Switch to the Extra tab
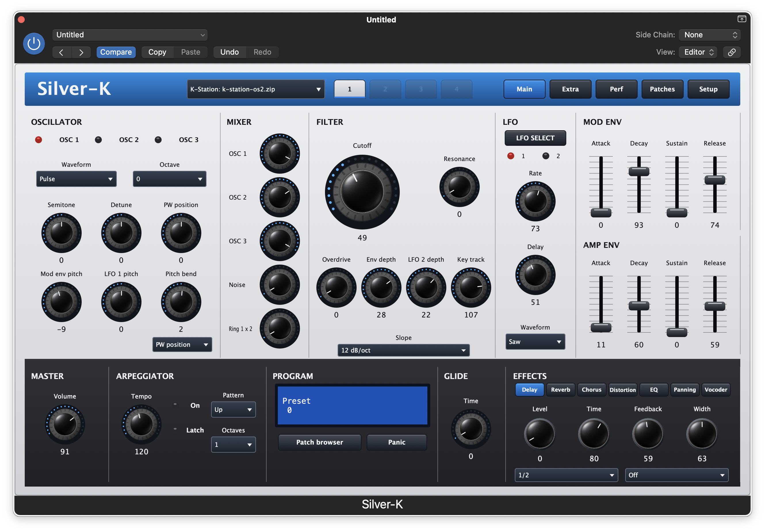The width and height of the screenshot is (765, 532). (x=570, y=89)
